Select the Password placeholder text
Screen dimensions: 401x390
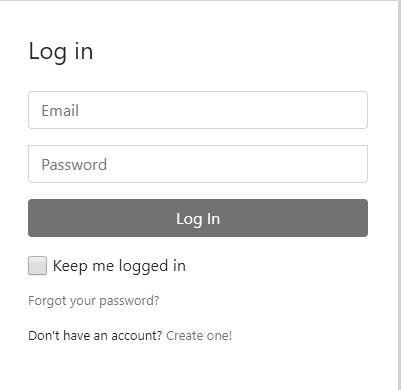[74, 164]
